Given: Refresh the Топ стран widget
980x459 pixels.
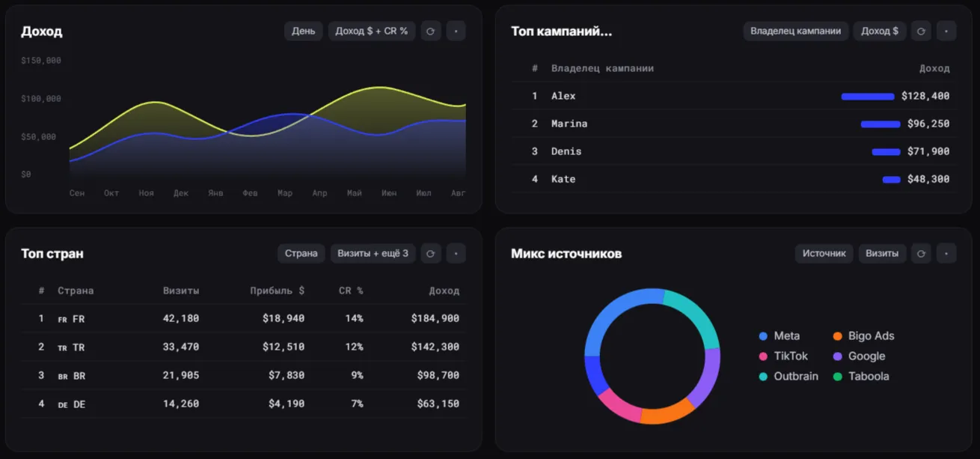Looking at the screenshot, I should (430, 253).
